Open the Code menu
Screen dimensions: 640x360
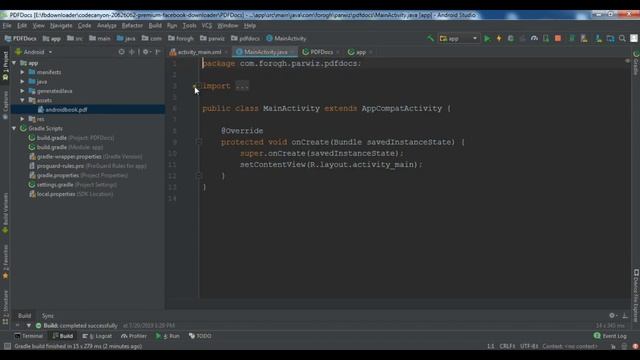pyautogui.click(x=84, y=25)
